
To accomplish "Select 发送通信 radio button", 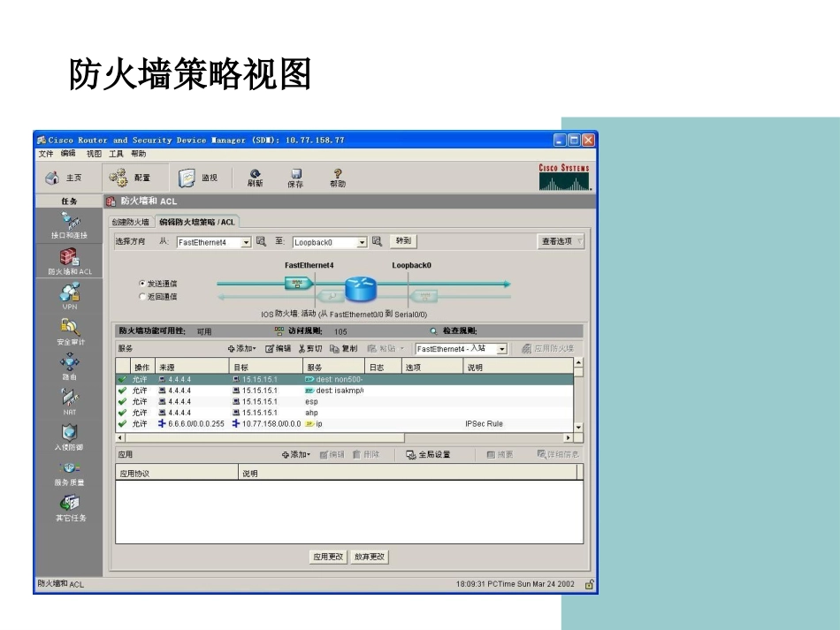I will (x=142, y=283).
